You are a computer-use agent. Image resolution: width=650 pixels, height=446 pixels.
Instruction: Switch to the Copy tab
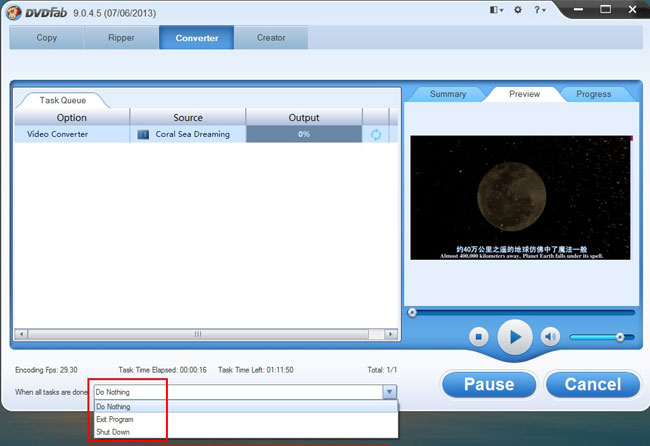[46, 38]
